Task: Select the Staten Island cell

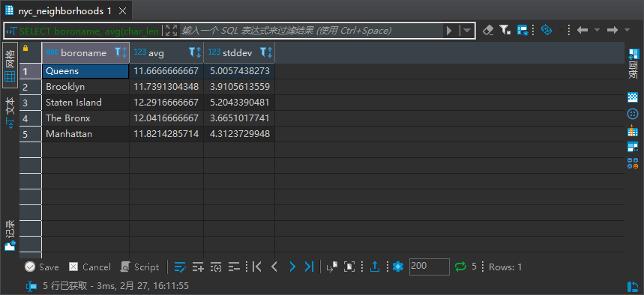Action: tap(85, 103)
